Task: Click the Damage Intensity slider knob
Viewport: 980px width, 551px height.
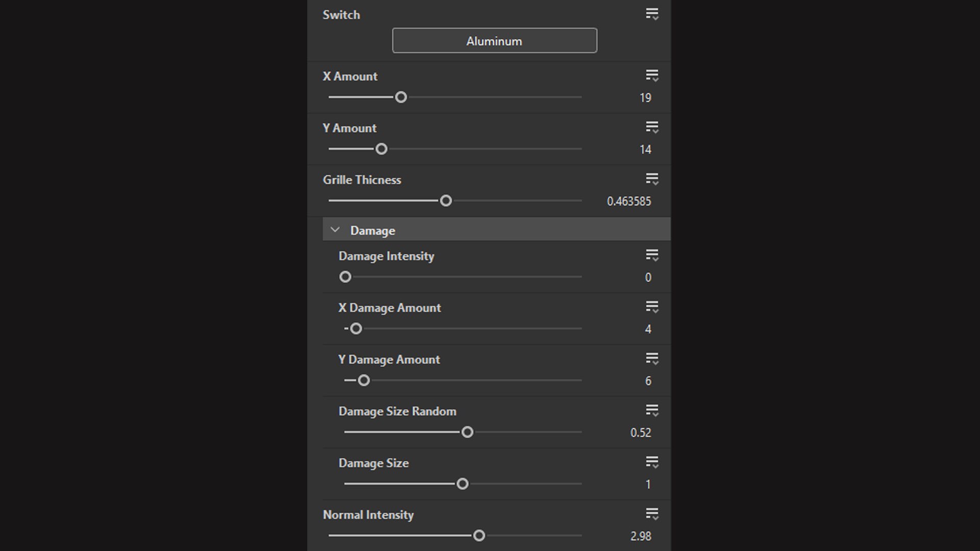Action: (x=346, y=277)
